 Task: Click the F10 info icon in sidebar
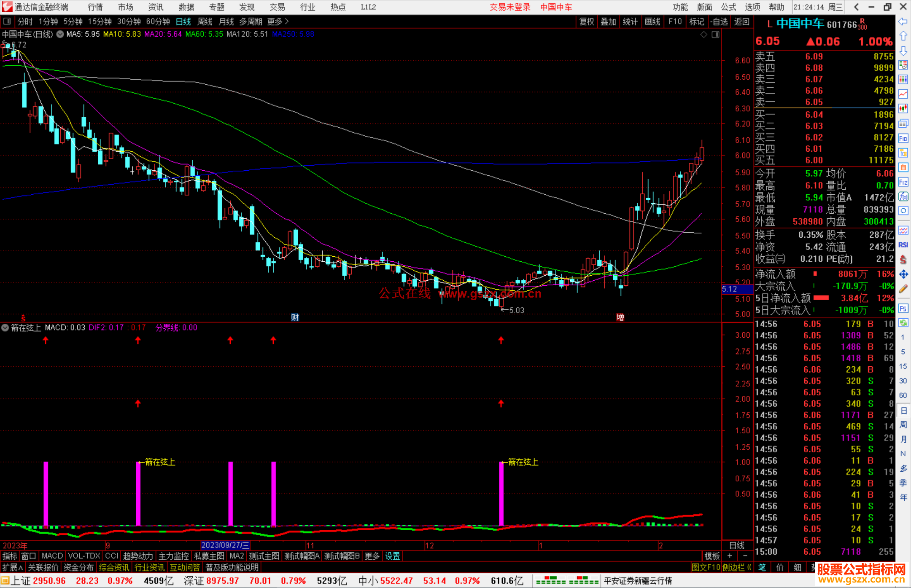click(903, 138)
